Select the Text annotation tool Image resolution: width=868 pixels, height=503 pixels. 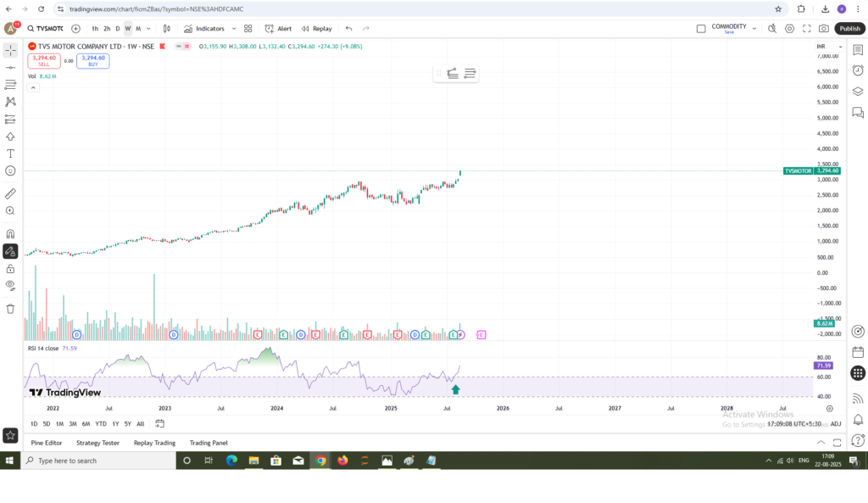tap(10, 154)
